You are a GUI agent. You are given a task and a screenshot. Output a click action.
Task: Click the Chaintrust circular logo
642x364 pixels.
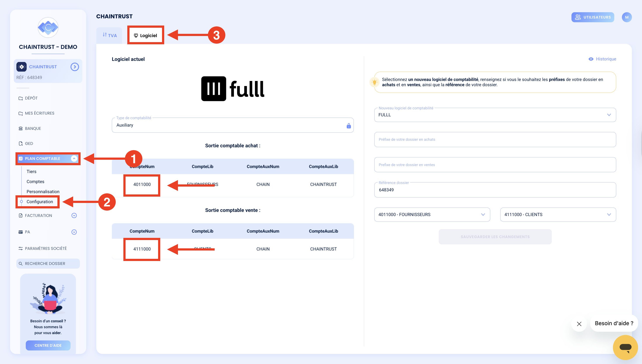pyautogui.click(x=48, y=27)
